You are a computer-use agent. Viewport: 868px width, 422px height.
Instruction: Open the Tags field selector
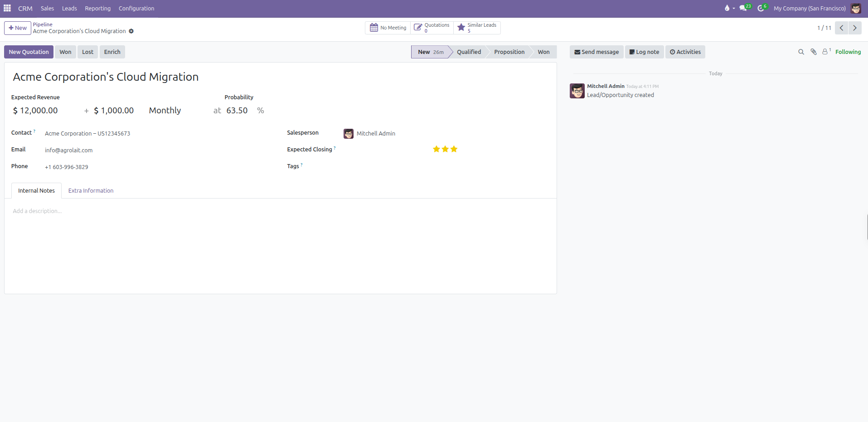[x=446, y=167]
